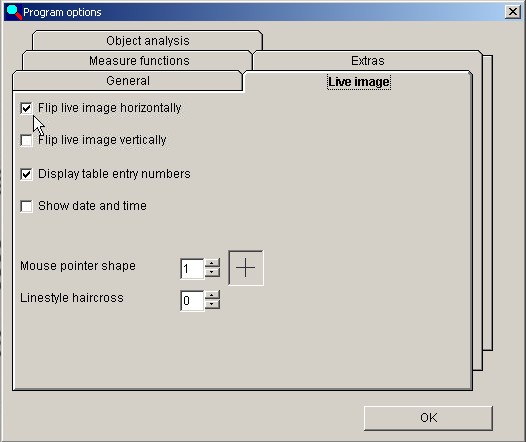Click the Linestyle haircross number field

[192, 300]
